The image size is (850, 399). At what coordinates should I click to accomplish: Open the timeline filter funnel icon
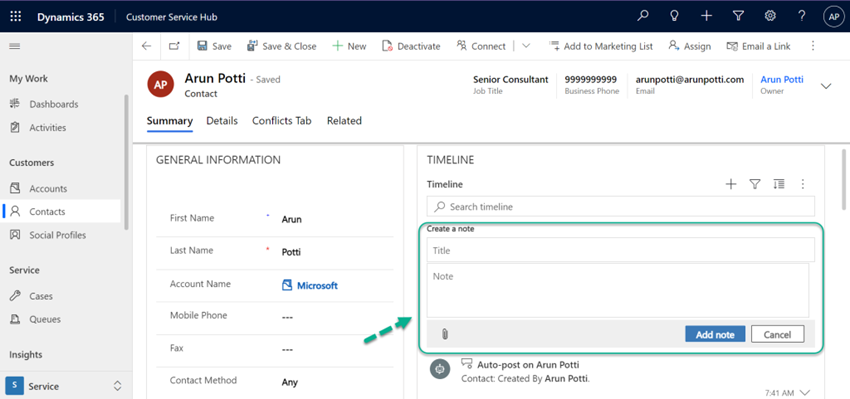point(755,184)
